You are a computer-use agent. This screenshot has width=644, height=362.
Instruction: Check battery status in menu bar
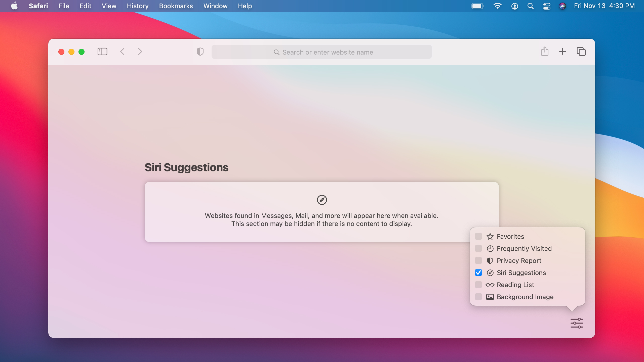(x=478, y=6)
